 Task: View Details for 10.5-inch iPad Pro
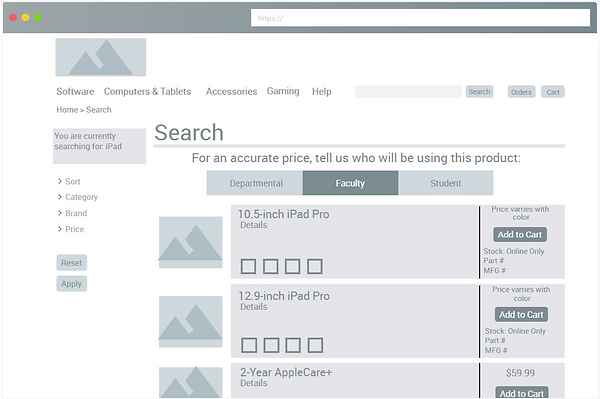[x=254, y=225]
